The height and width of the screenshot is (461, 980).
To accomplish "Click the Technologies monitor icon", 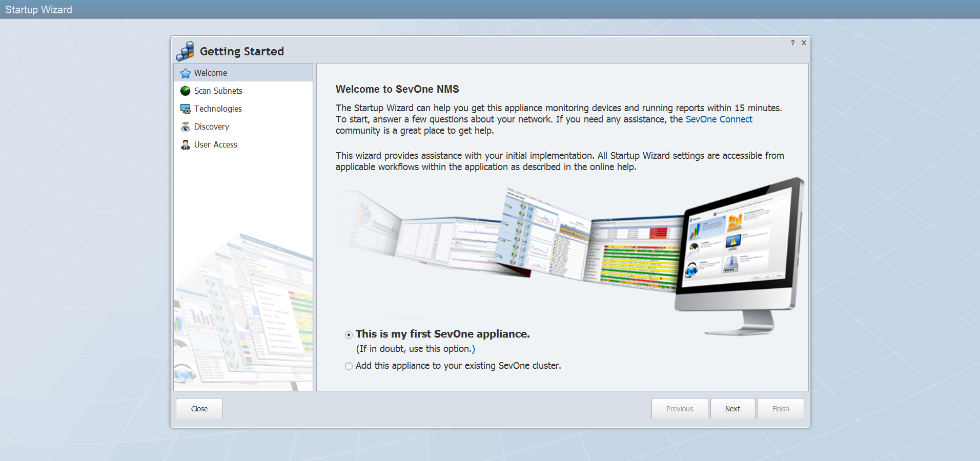I will (186, 109).
